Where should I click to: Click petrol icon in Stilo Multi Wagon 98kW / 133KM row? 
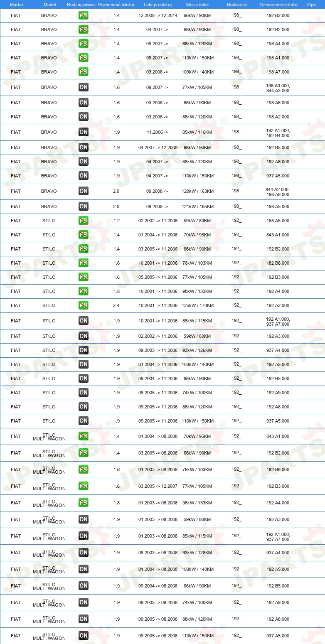84,503
